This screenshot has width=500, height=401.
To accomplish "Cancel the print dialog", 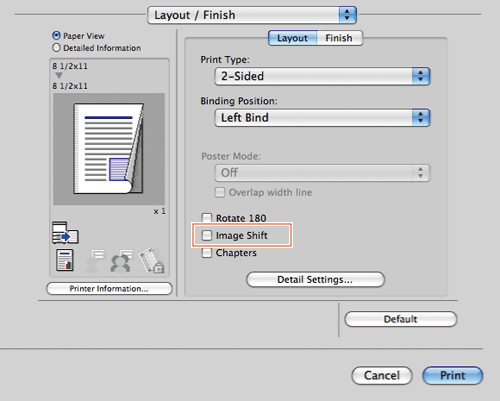I will [x=382, y=375].
